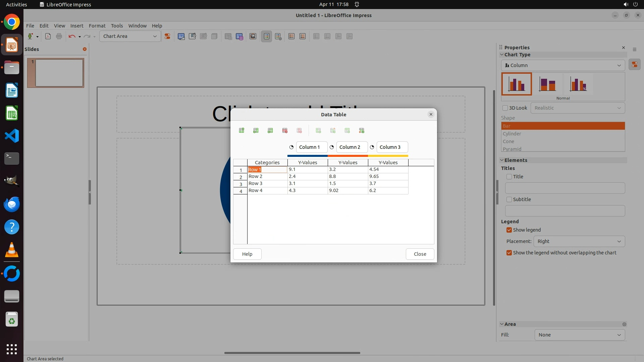
Task: Toggle the Legend On/Off toolbar icon
Action: tap(267, 36)
